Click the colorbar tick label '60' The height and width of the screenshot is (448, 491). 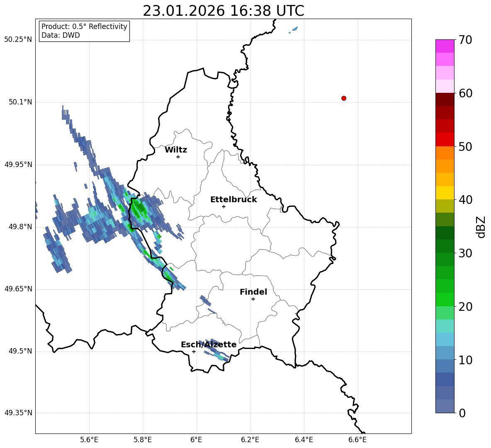(x=465, y=93)
